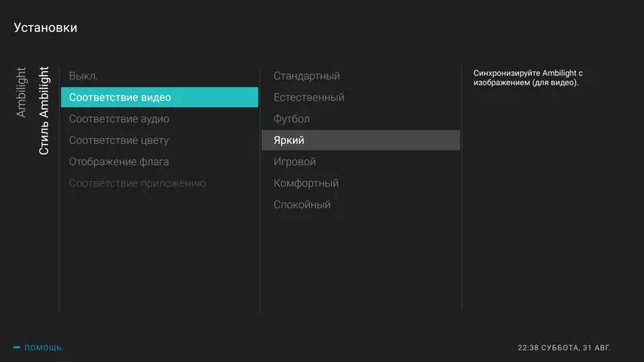Pick the Стандартный style

coord(306,76)
